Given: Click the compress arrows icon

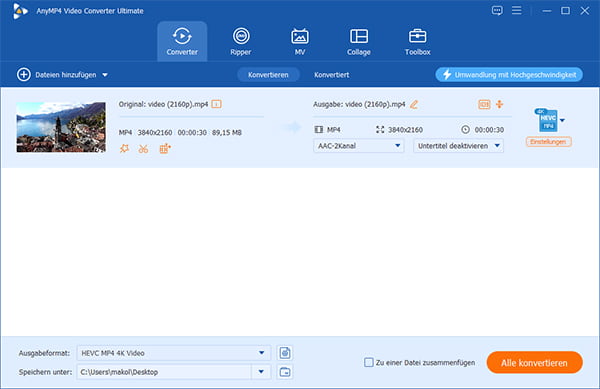Looking at the screenshot, I should click(x=499, y=104).
